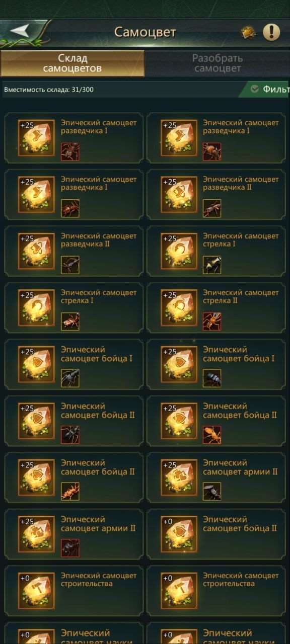The width and height of the screenshot is (290, 644).
Task: Toggle the Фильтр checkmark
Action: click(x=255, y=89)
